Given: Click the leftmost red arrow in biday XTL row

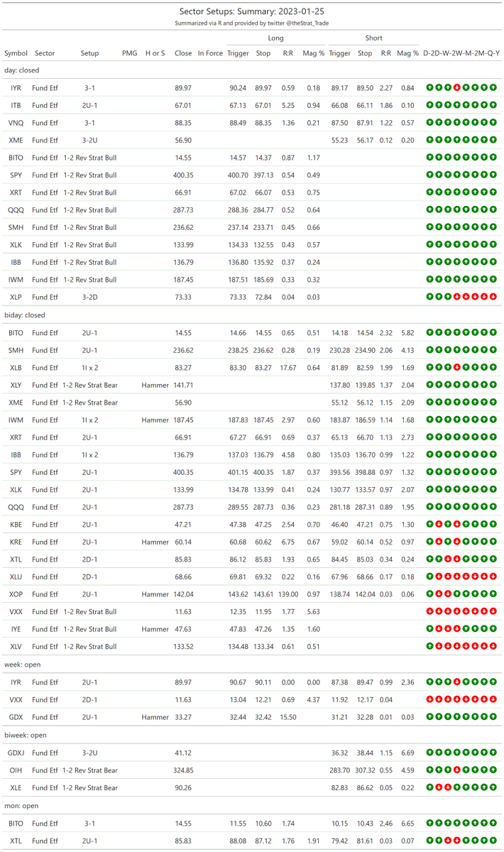Looking at the screenshot, I should [x=448, y=559].
